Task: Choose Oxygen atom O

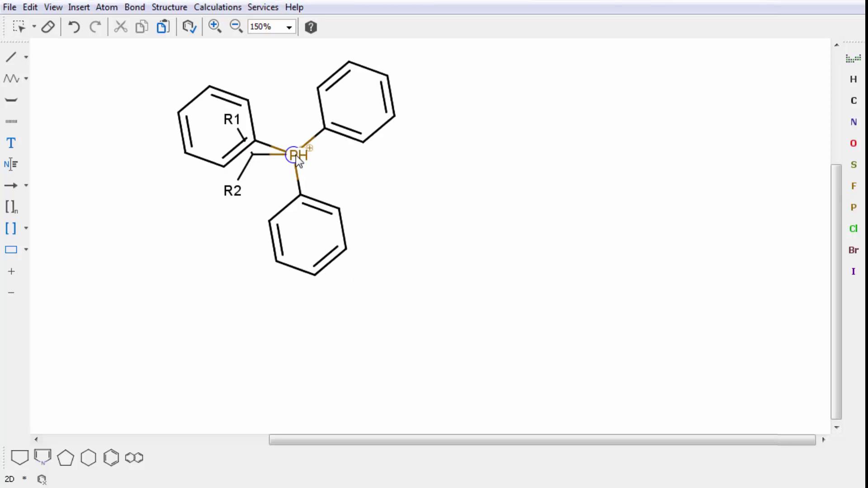Action: [x=854, y=143]
